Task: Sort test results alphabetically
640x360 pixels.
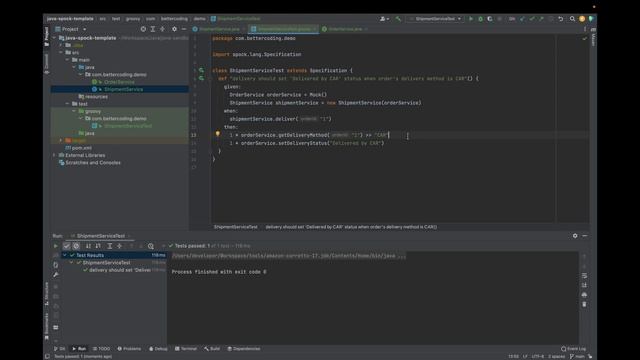Action: tap(88, 246)
